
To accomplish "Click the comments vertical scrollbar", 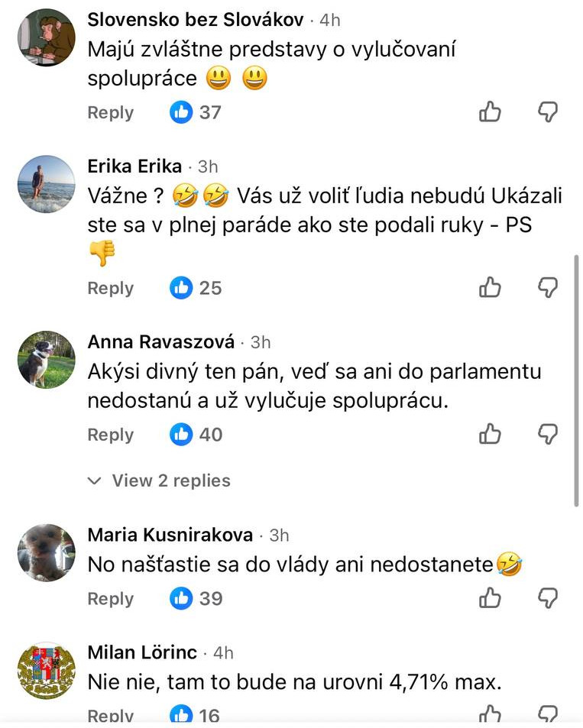I will click(576, 380).
